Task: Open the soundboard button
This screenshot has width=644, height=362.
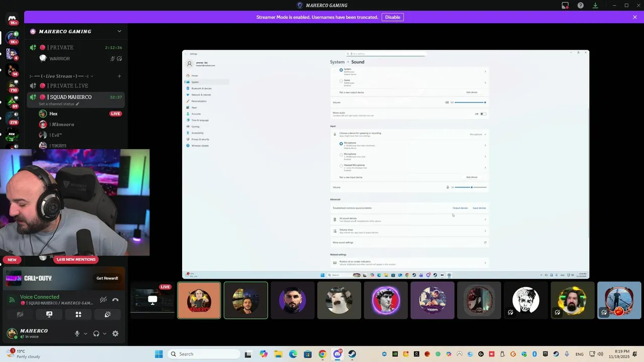Action: click(x=108, y=314)
